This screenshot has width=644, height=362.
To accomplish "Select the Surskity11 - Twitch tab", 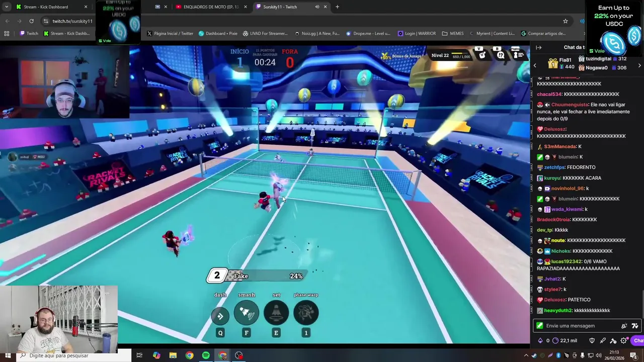I will click(x=291, y=7).
